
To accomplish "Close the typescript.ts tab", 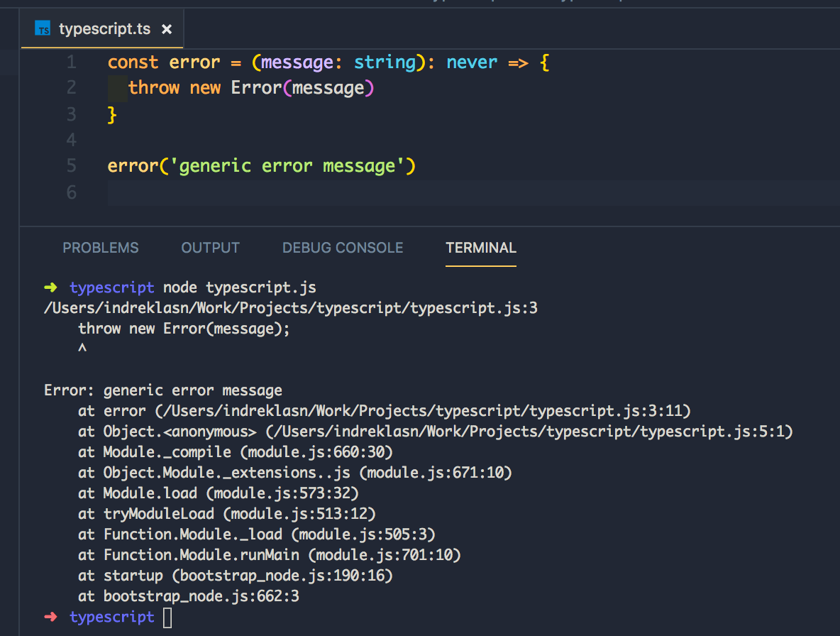I will pyautogui.click(x=167, y=30).
